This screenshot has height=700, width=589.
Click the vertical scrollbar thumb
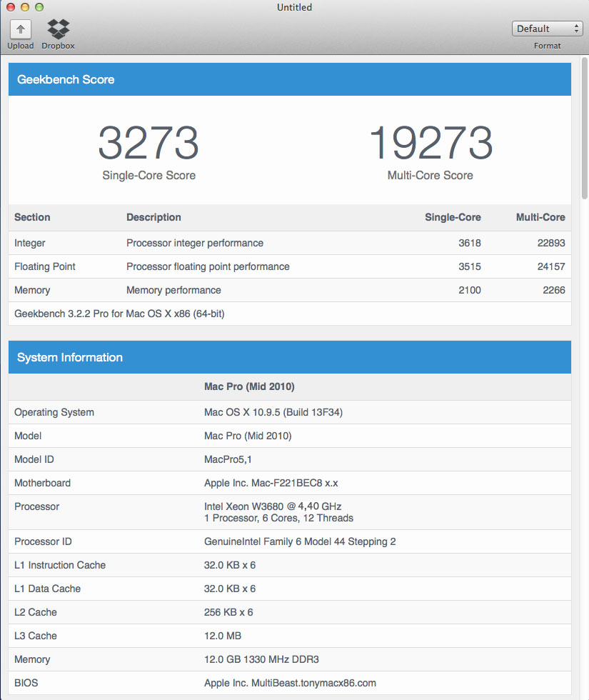[x=585, y=128]
